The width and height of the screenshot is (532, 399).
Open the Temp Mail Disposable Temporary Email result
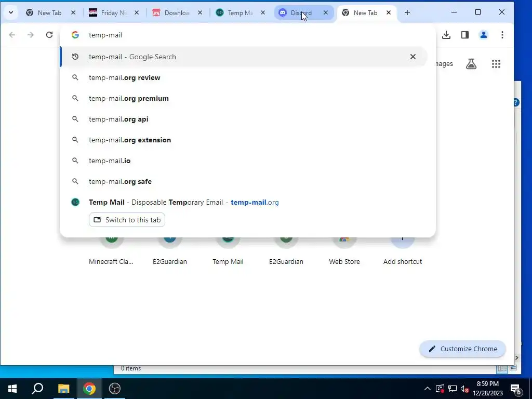tap(244, 202)
